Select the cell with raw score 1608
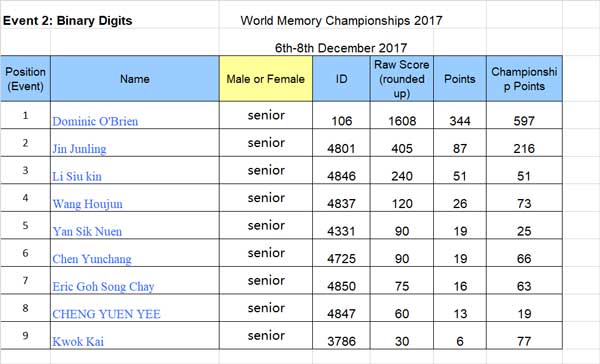Viewport: 600px width, 364px height. (402, 116)
